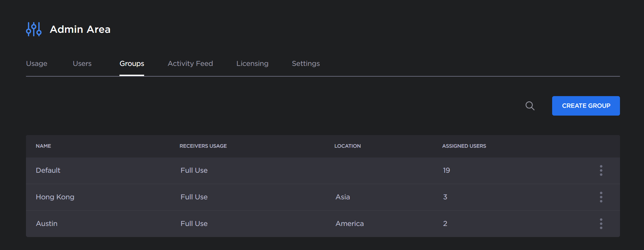
Task: Sort by the Name column header
Action: [43, 146]
